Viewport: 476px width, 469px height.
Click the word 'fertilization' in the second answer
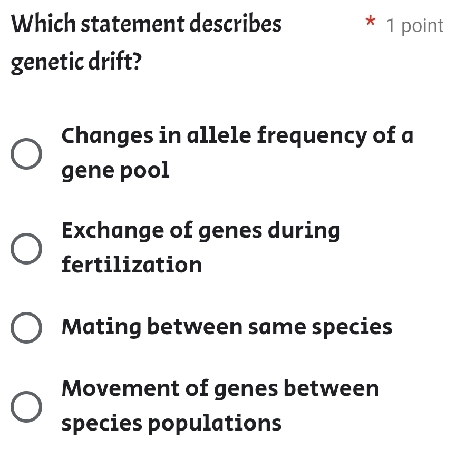[131, 265]
